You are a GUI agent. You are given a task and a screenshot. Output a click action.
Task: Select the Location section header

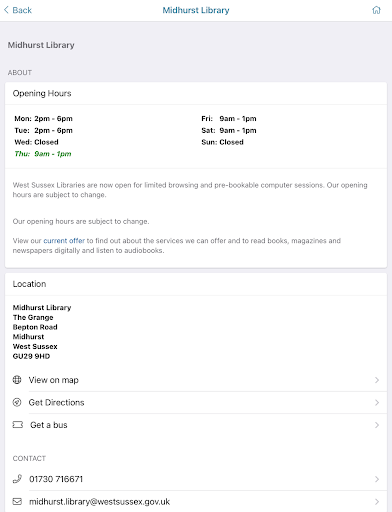[x=29, y=284]
